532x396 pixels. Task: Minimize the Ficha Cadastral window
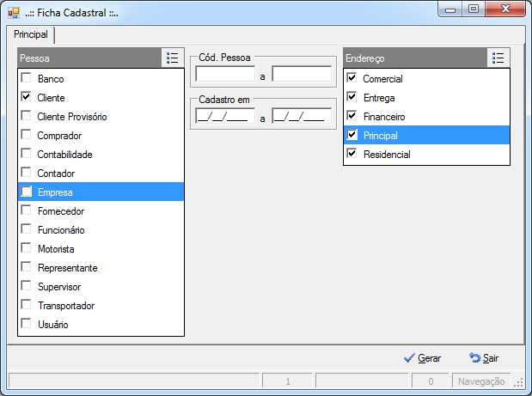(449, 9)
